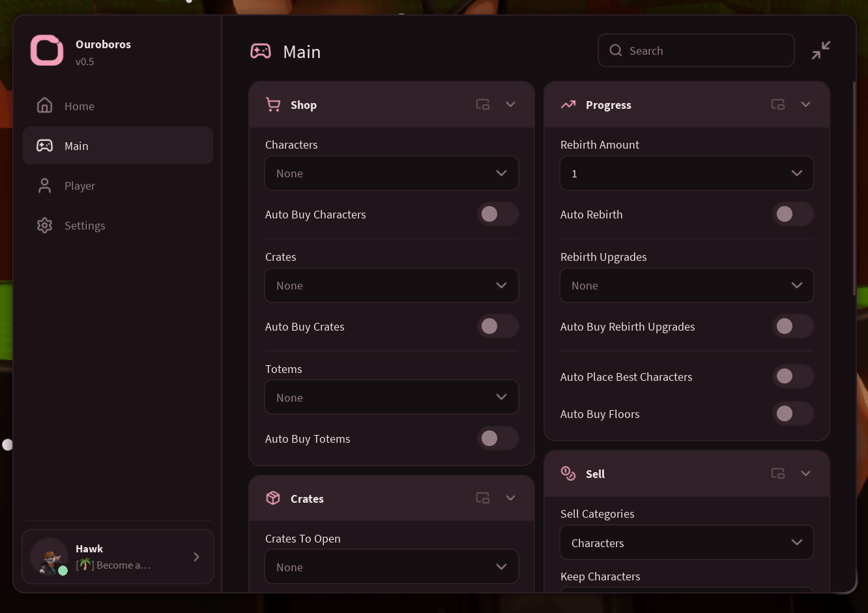Image resolution: width=868 pixels, height=613 pixels.
Task: Open the Totems dropdown
Action: [x=392, y=397]
